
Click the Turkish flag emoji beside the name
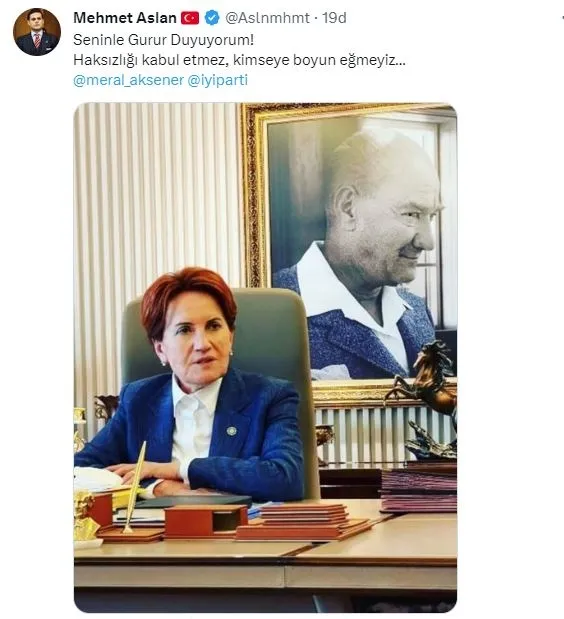(x=190, y=18)
